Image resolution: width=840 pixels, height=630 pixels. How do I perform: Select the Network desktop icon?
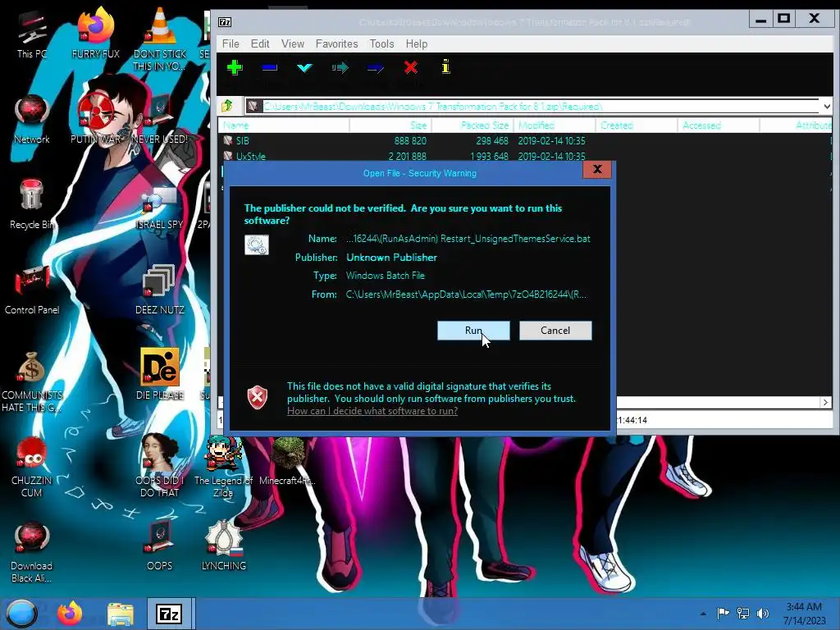(32, 120)
